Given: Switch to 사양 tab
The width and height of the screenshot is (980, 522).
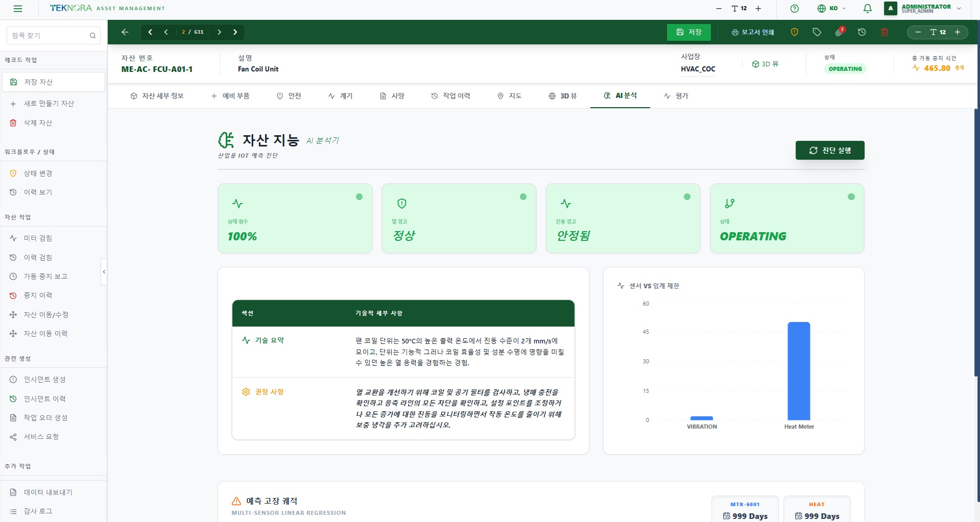Looking at the screenshot, I should pos(392,96).
